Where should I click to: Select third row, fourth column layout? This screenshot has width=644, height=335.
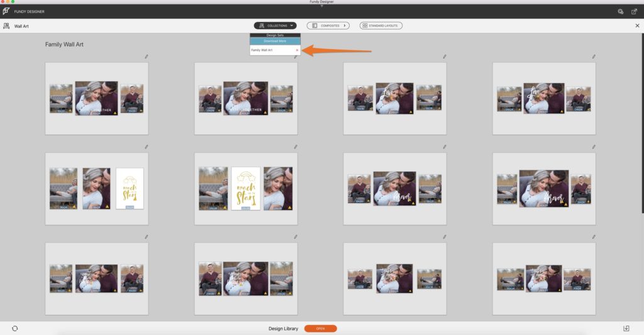tap(544, 279)
